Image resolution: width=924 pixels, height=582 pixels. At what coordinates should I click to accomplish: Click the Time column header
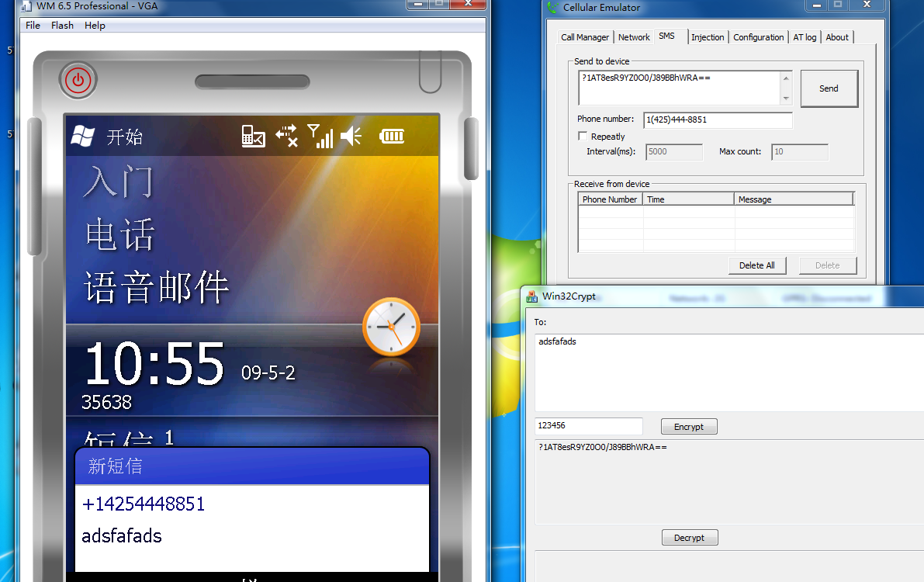coord(688,199)
